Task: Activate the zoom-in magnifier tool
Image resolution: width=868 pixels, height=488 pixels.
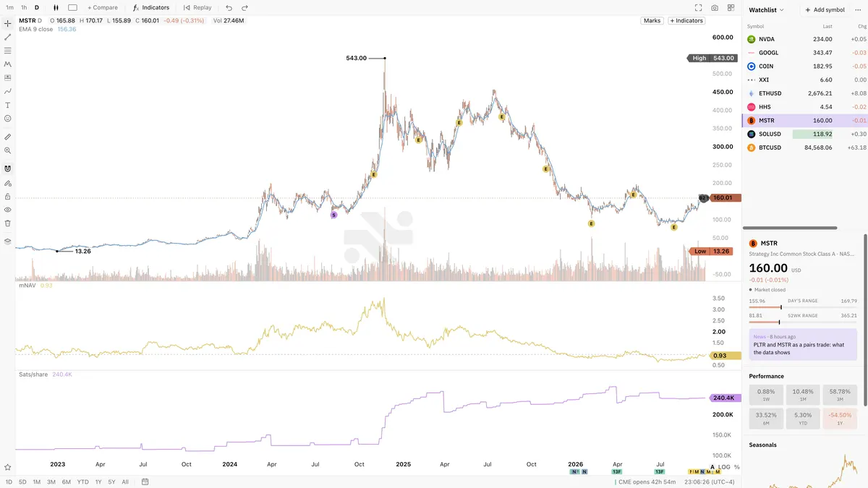Action: click(x=7, y=150)
